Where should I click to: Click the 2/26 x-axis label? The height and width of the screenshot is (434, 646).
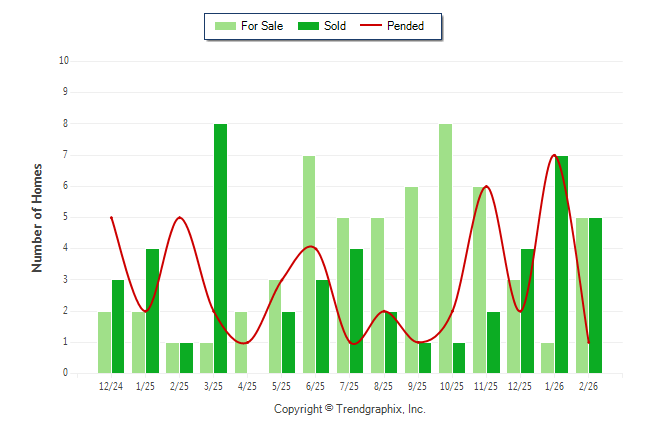point(588,386)
